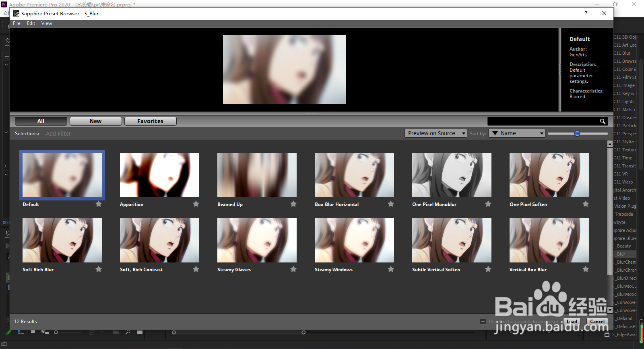
Task: Select freeform view in Premiere project panel
Action: 45,332
